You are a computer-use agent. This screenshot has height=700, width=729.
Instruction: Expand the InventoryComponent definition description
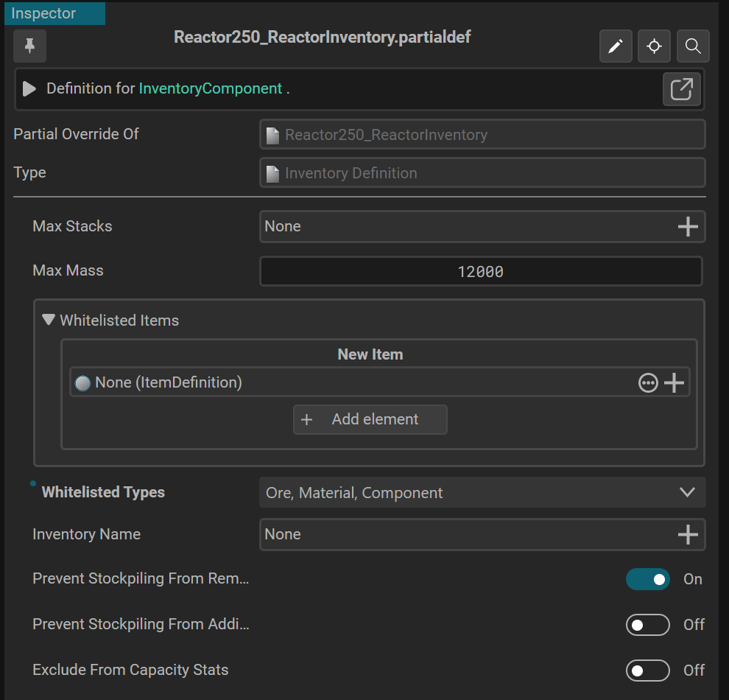(x=29, y=89)
